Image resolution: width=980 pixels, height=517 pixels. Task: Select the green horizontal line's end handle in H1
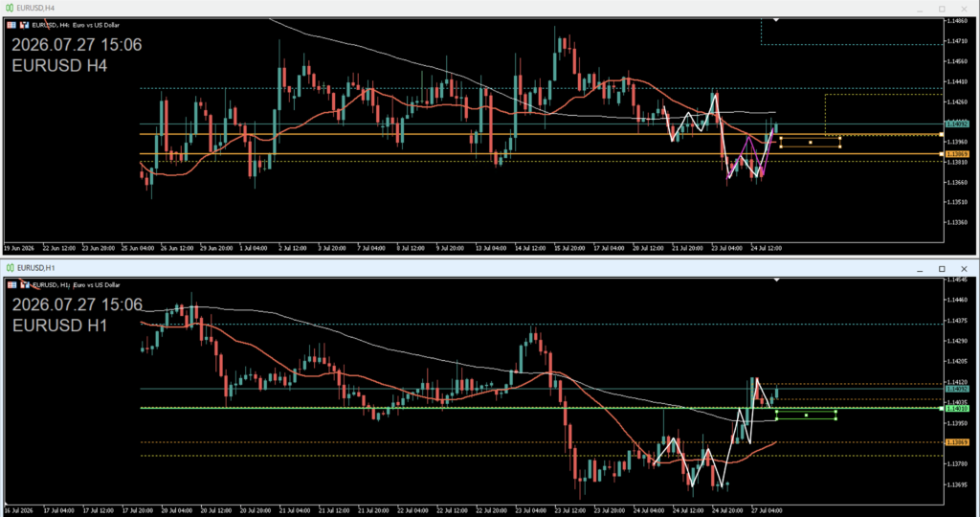[942, 408]
